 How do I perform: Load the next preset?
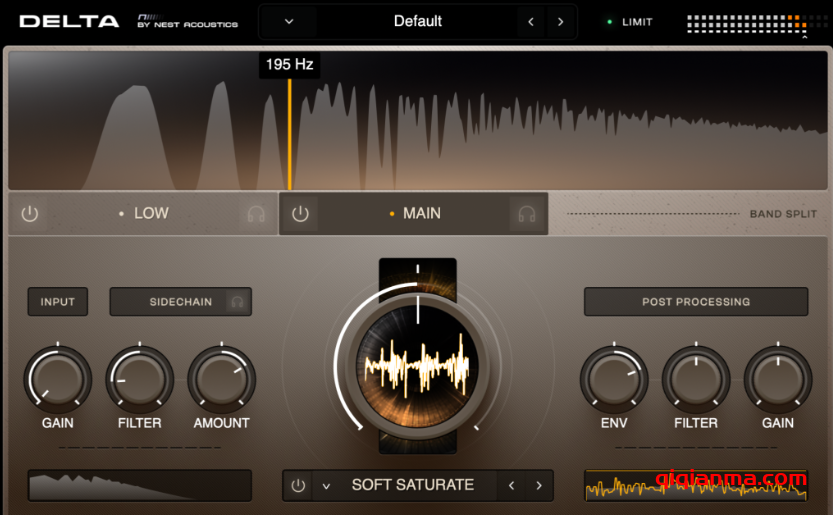(x=560, y=22)
